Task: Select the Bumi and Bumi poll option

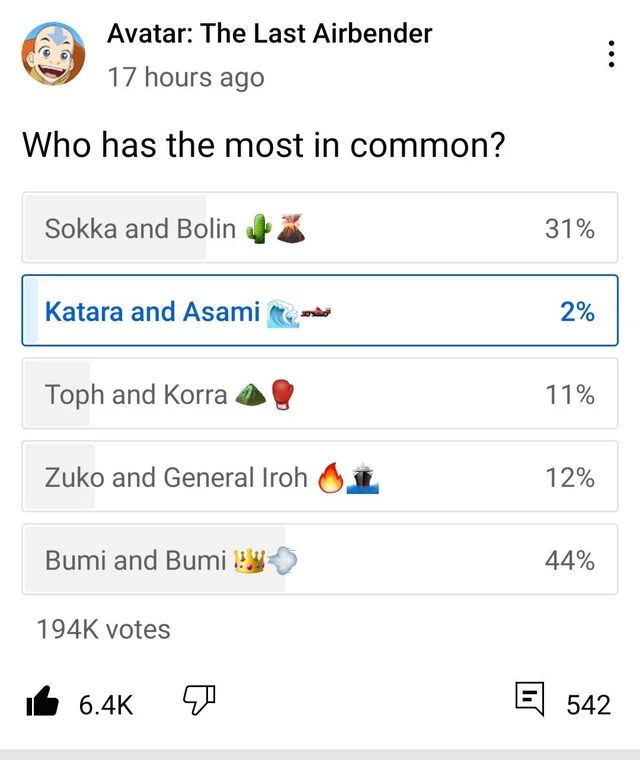Action: (320, 559)
